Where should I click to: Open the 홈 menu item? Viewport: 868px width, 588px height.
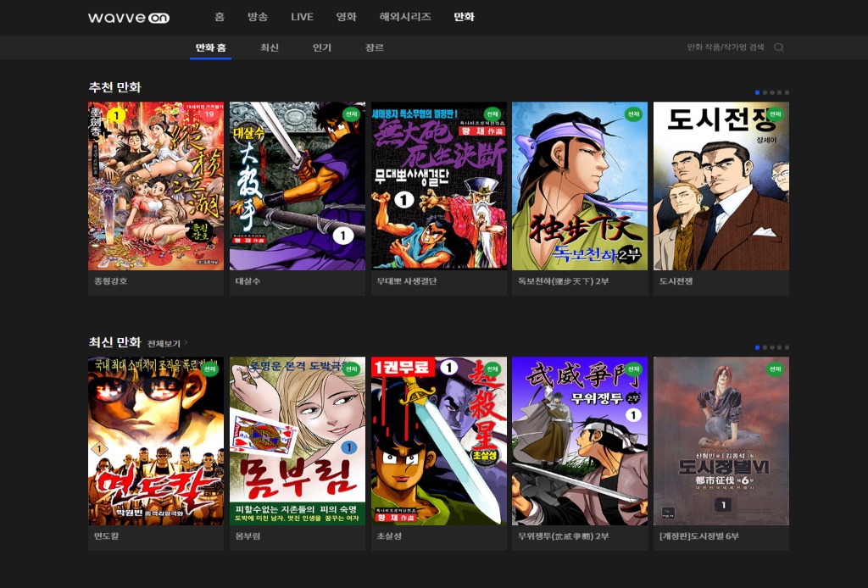(x=220, y=17)
